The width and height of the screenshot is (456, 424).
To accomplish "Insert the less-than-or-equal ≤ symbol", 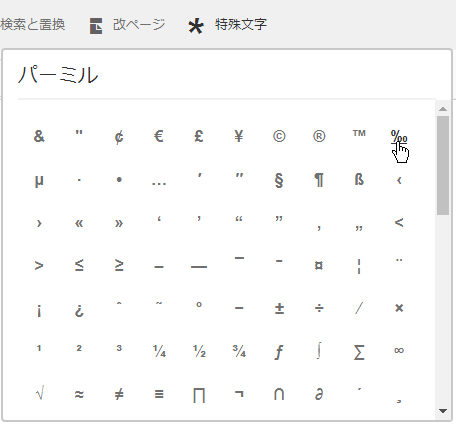I will [x=79, y=265].
